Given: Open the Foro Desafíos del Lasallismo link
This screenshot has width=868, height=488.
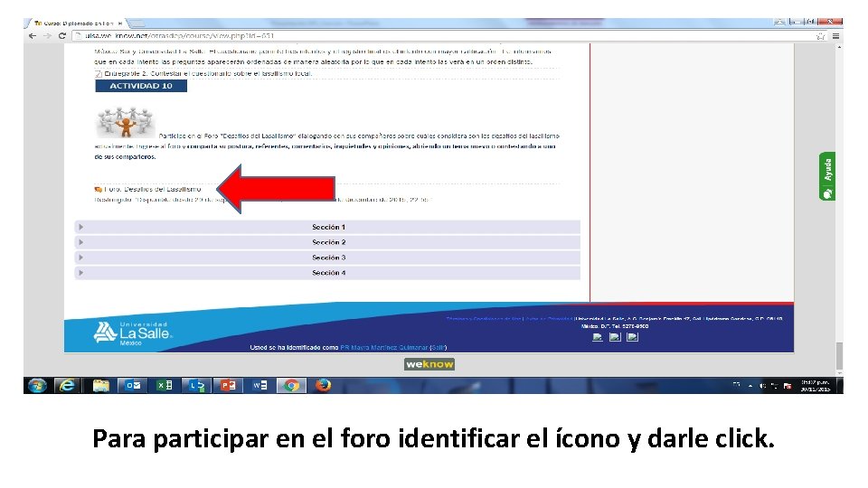Looking at the screenshot, I should (152, 189).
